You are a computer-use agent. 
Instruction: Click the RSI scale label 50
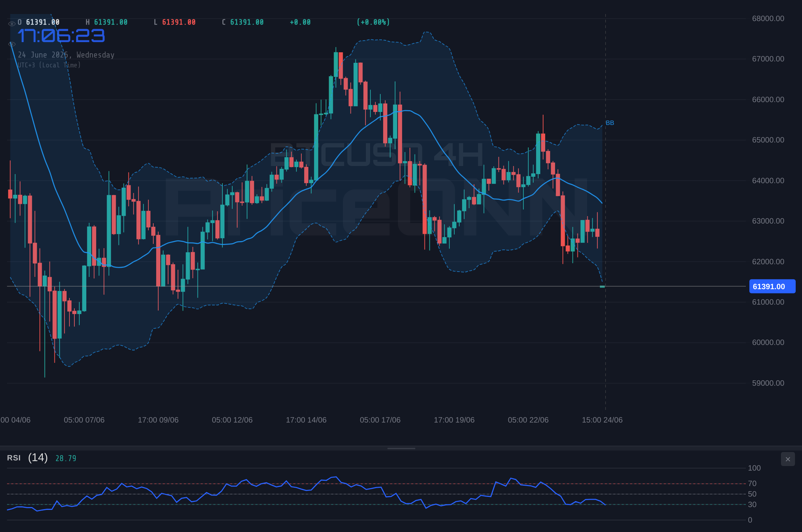(x=752, y=494)
